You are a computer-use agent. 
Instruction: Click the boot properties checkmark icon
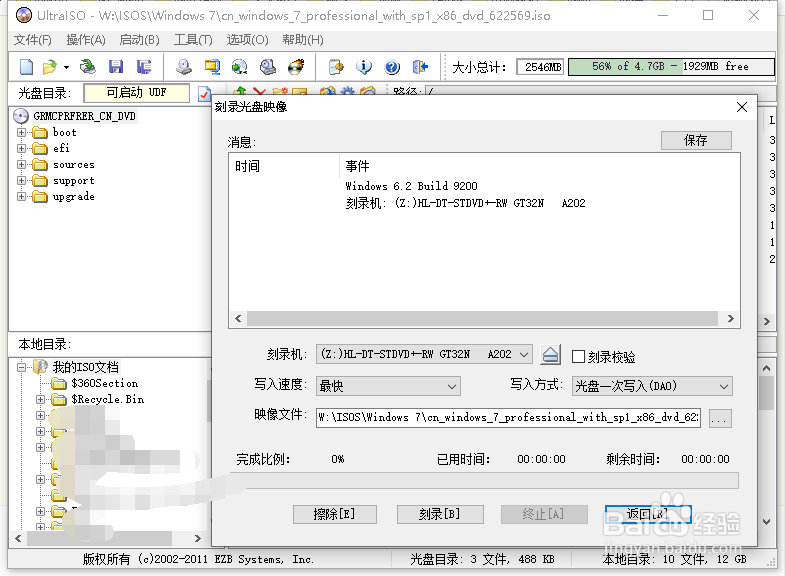pyautogui.click(x=204, y=94)
